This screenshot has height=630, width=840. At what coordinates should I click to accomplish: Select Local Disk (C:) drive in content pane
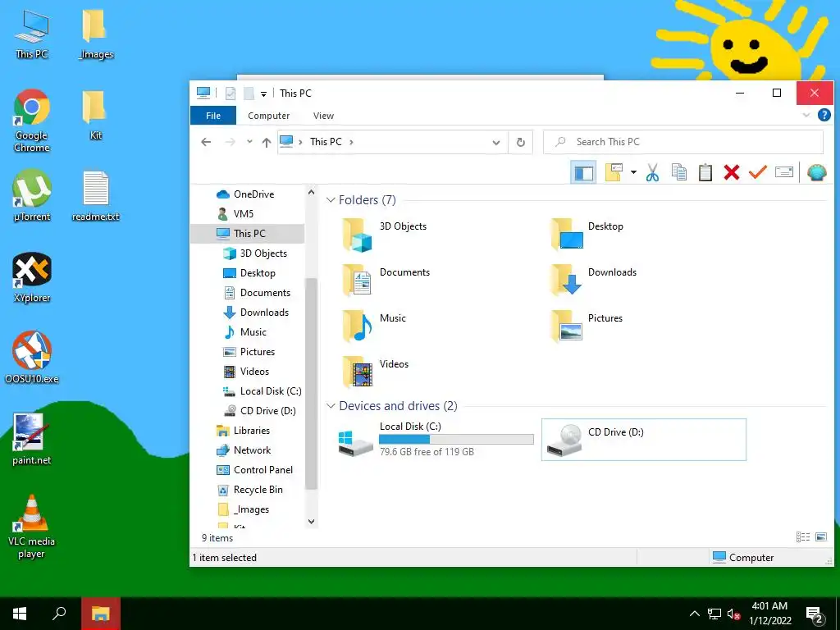436,440
